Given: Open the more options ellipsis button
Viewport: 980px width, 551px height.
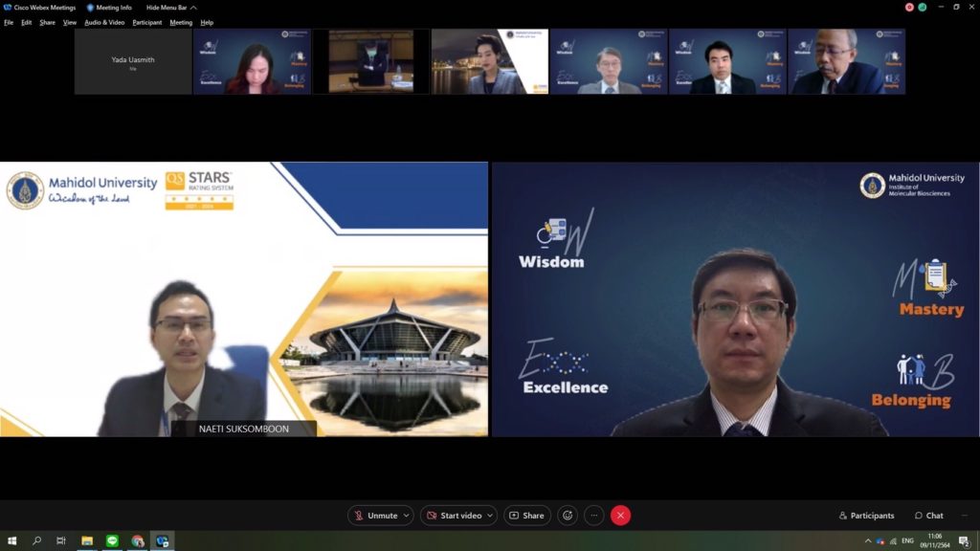Looking at the screenshot, I should (x=594, y=516).
